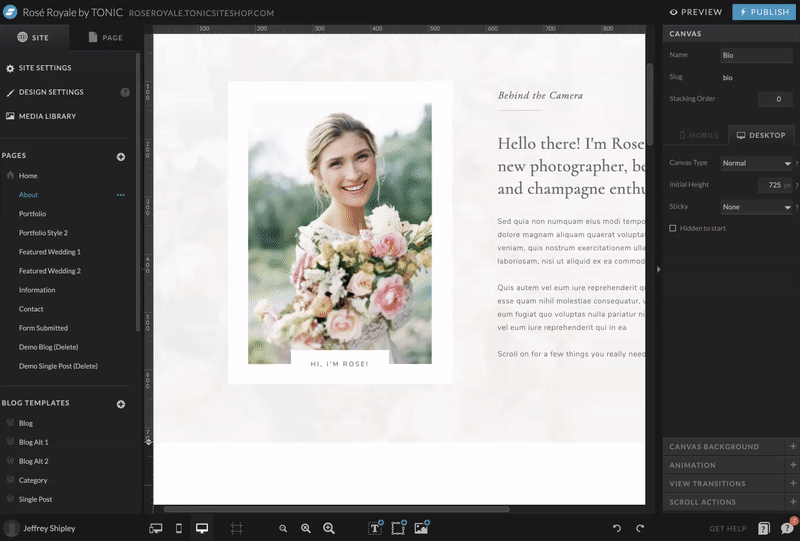Enable the Hidden to start checkbox
This screenshot has width=800, height=541.
coord(673,228)
